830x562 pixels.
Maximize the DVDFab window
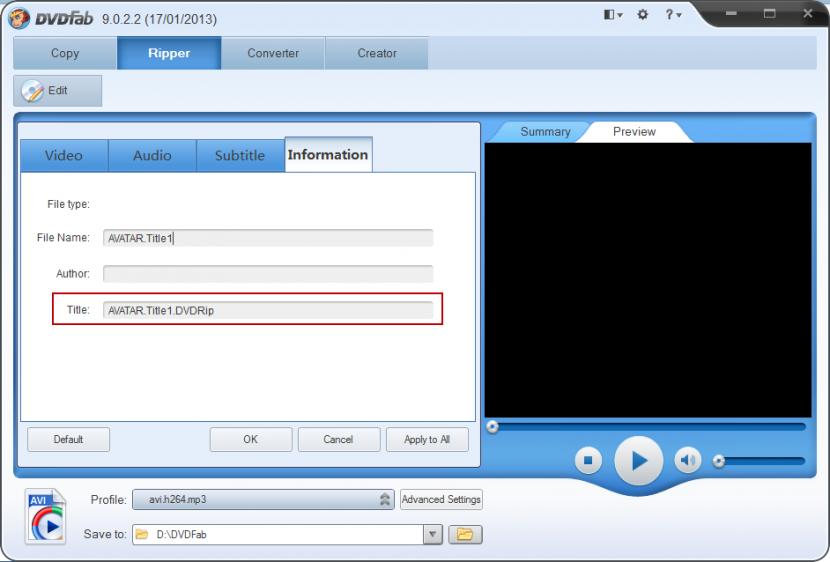tap(769, 13)
